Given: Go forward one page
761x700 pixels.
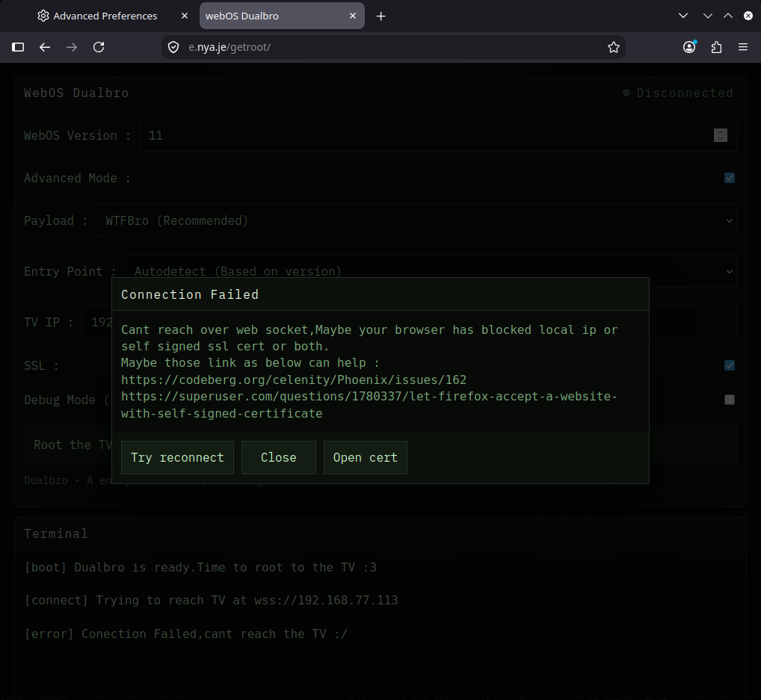Looking at the screenshot, I should 71,47.
